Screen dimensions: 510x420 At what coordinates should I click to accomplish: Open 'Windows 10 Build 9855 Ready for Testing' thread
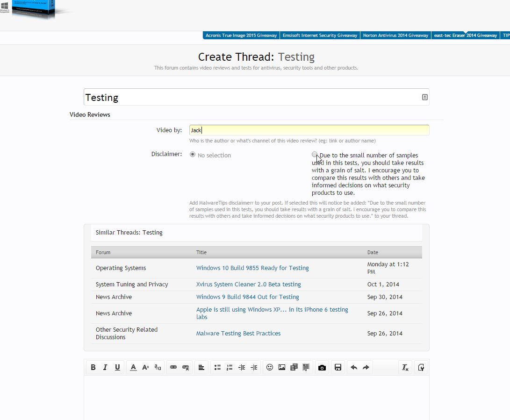click(x=252, y=268)
